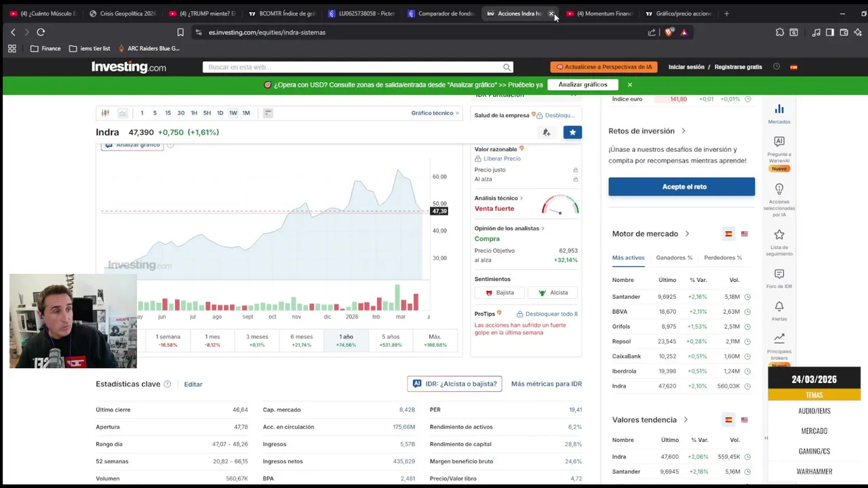The height and width of the screenshot is (488, 868).
Task: Click Editar next to Estadísticas clave
Action: pyautogui.click(x=193, y=384)
